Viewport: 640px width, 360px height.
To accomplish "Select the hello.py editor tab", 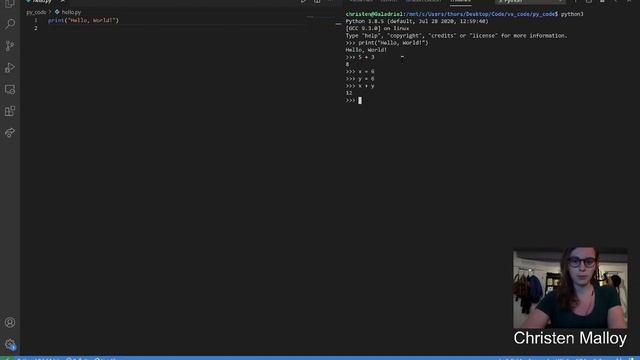I will tap(42, 2).
